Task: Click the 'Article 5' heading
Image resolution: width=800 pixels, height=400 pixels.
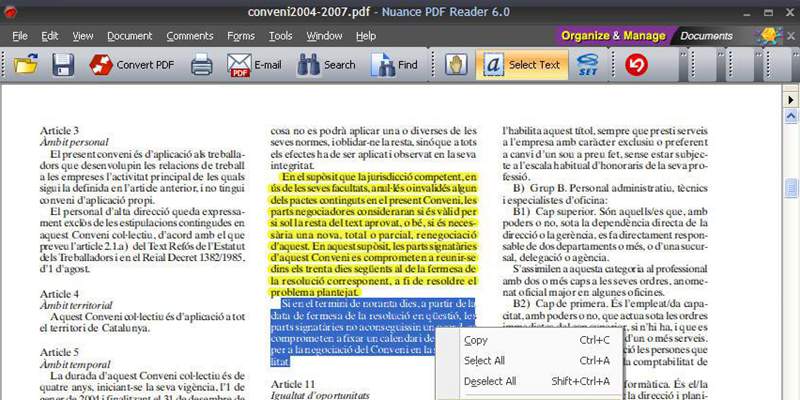Action: (60, 353)
